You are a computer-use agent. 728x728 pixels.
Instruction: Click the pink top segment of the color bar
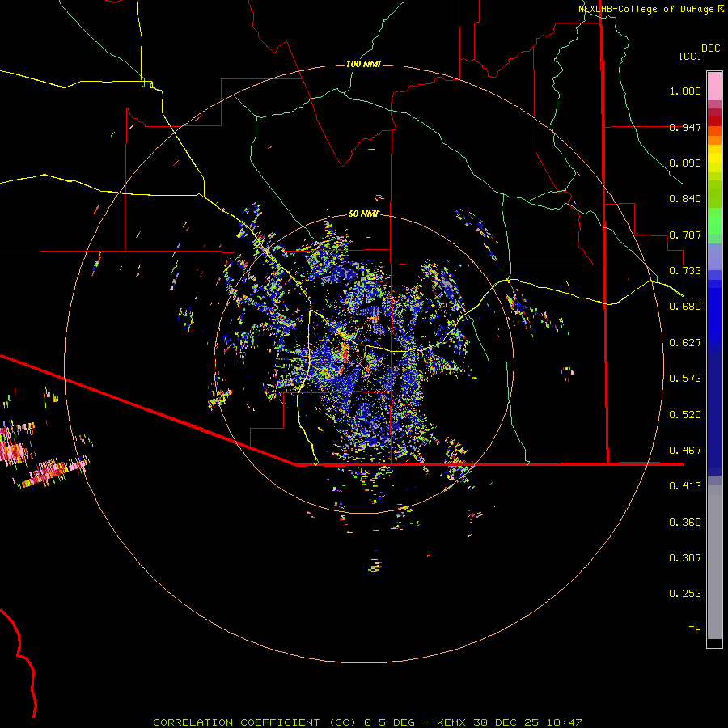click(x=714, y=86)
